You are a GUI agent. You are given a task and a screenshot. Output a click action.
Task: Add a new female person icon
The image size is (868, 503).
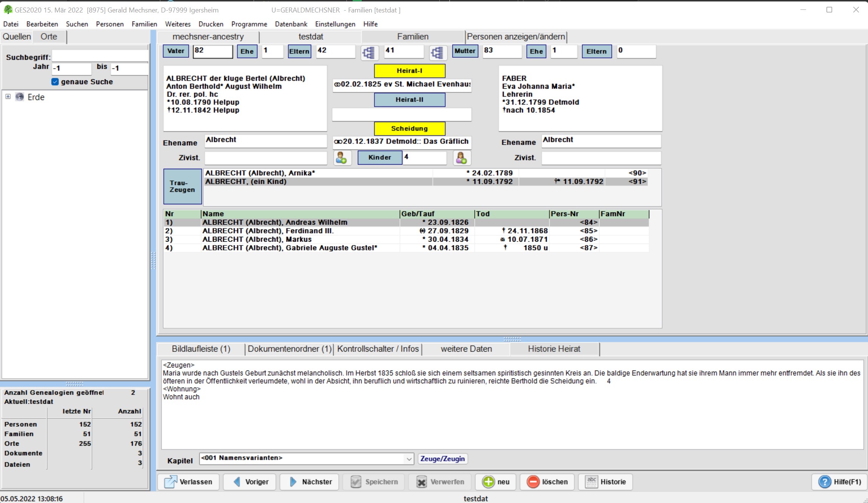461,157
